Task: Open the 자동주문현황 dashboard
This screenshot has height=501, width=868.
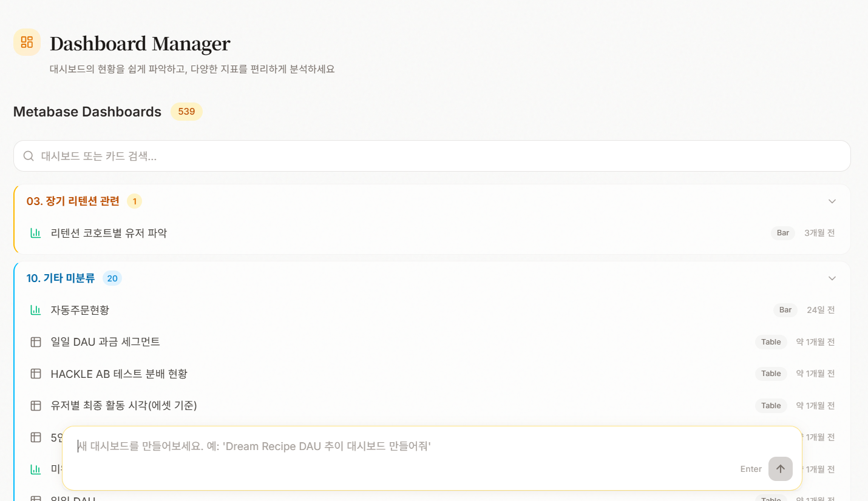Action: pos(432,310)
